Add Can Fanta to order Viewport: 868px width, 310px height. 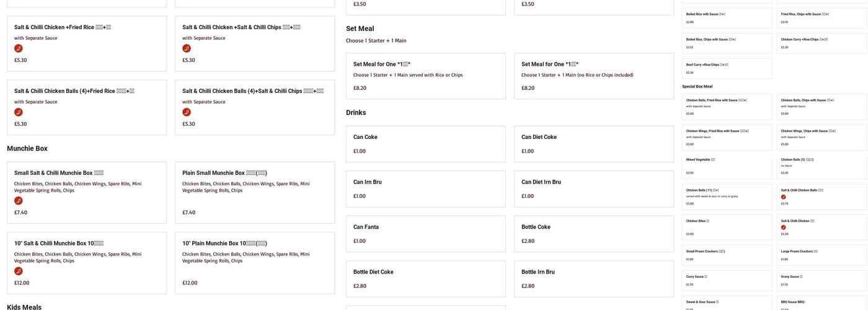click(425, 234)
